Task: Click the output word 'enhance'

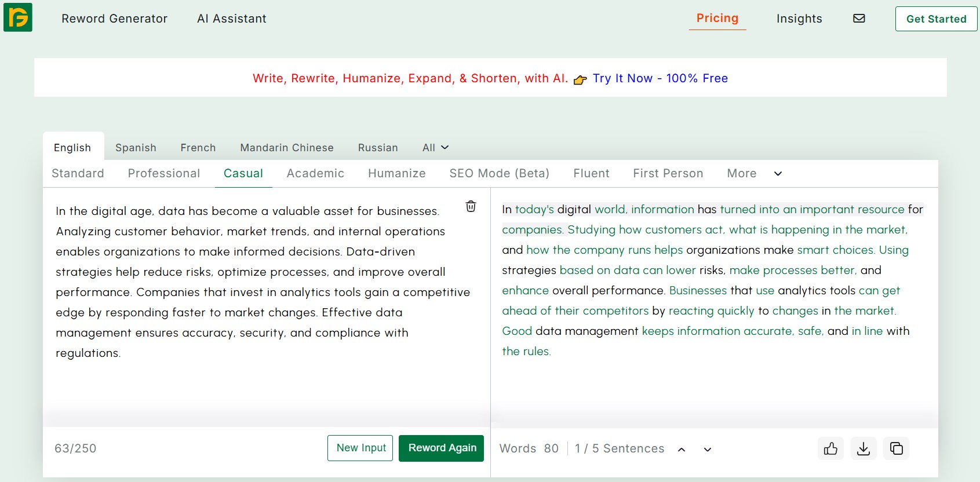Action: coord(525,290)
